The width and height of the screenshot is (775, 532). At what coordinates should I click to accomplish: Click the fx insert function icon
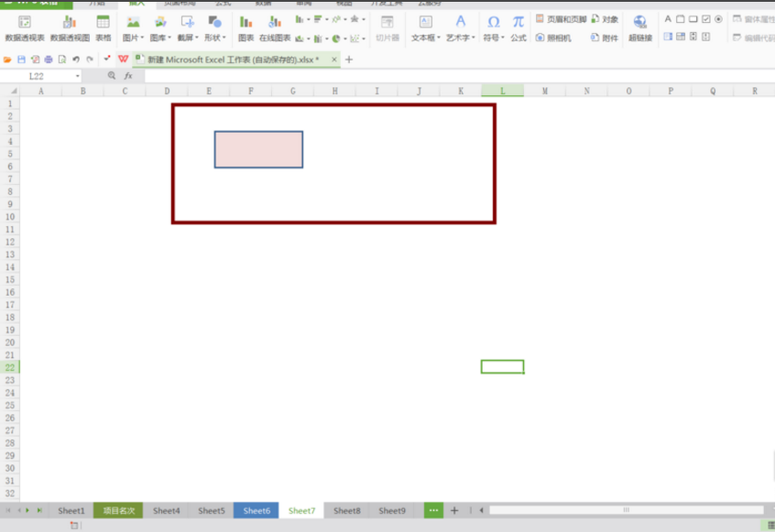click(128, 76)
